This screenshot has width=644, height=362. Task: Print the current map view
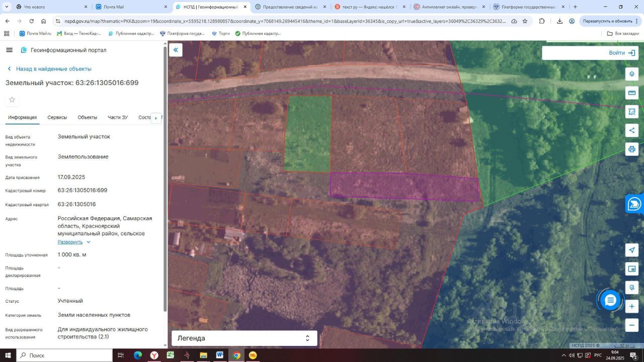(632, 149)
